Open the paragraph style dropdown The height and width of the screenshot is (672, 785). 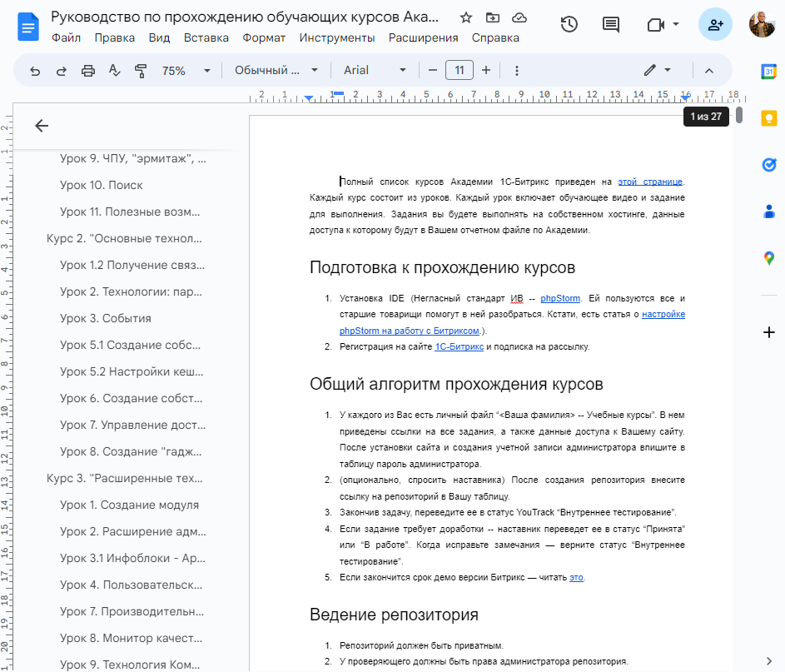(x=276, y=71)
